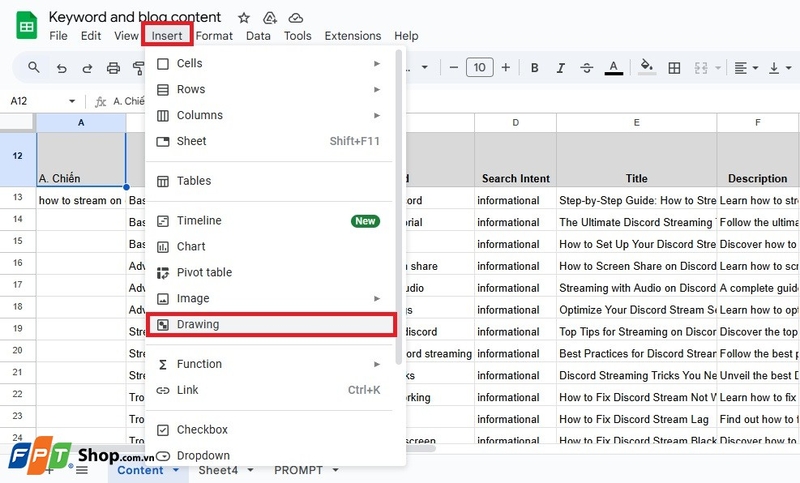Decrease font size with minus button

pyautogui.click(x=453, y=67)
